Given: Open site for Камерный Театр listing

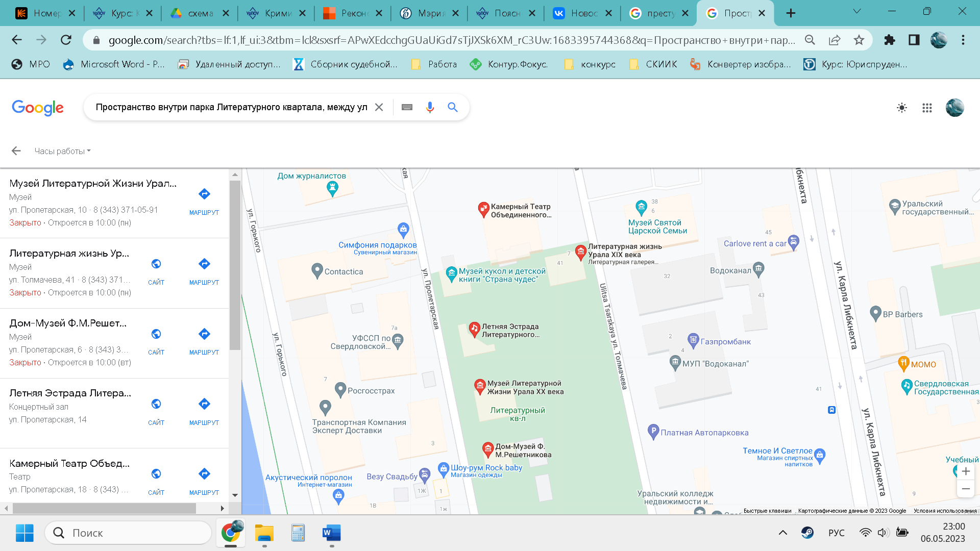Looking at the screenshot, I should pyautogui.click(x=156, y=481).
